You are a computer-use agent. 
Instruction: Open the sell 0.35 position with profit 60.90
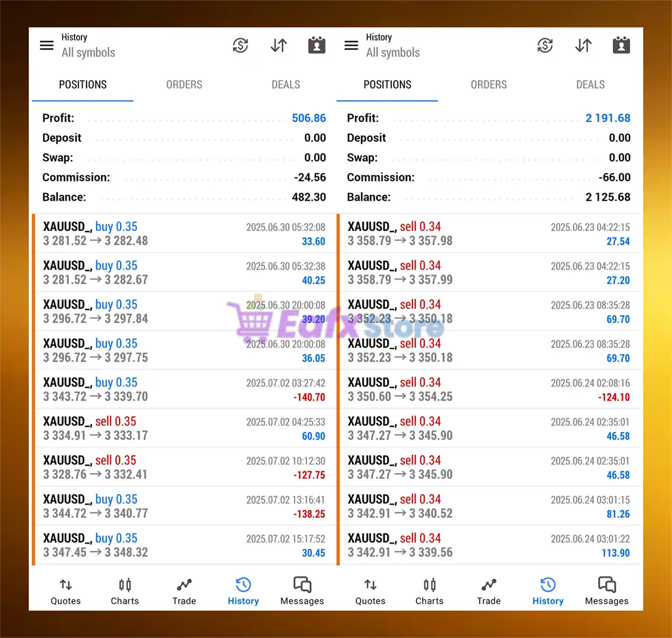pos(184,428)
